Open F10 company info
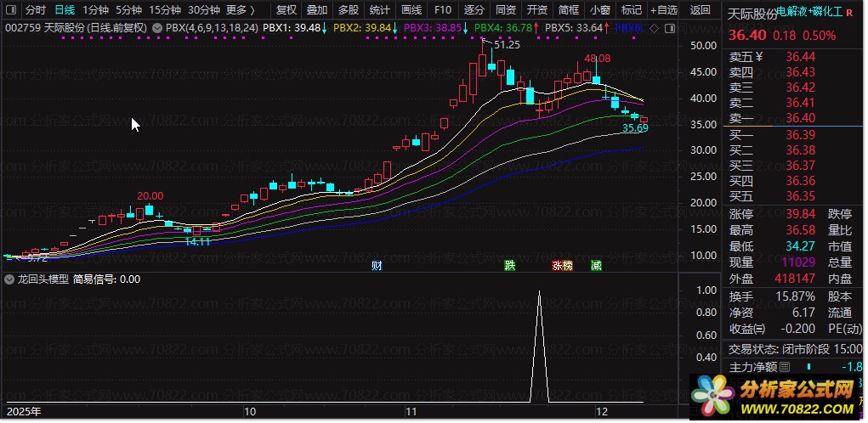This screenshot has width=868, height=423. (x=442, y=10)
